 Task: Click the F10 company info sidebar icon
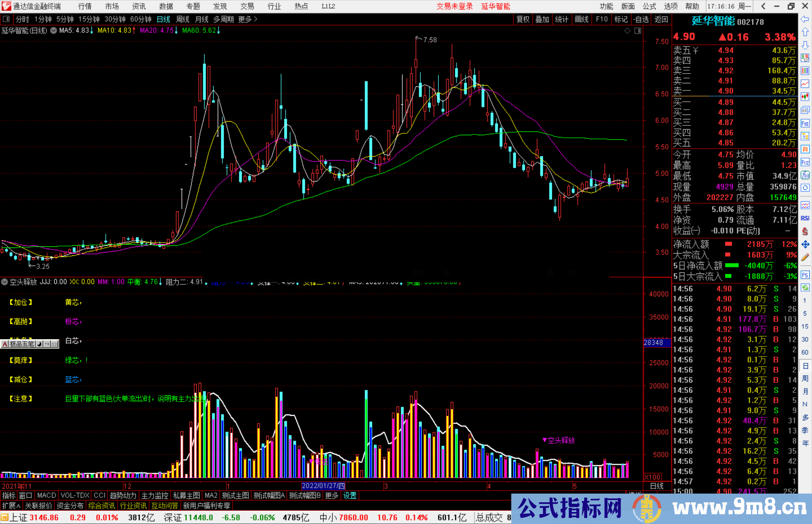pyautogui.click(x=805, y=124)
